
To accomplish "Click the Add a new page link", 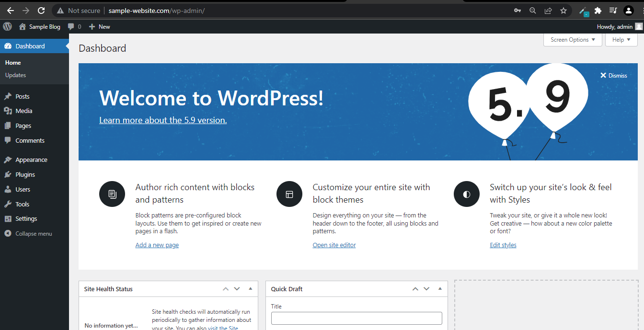I will (x=157, y=245).
